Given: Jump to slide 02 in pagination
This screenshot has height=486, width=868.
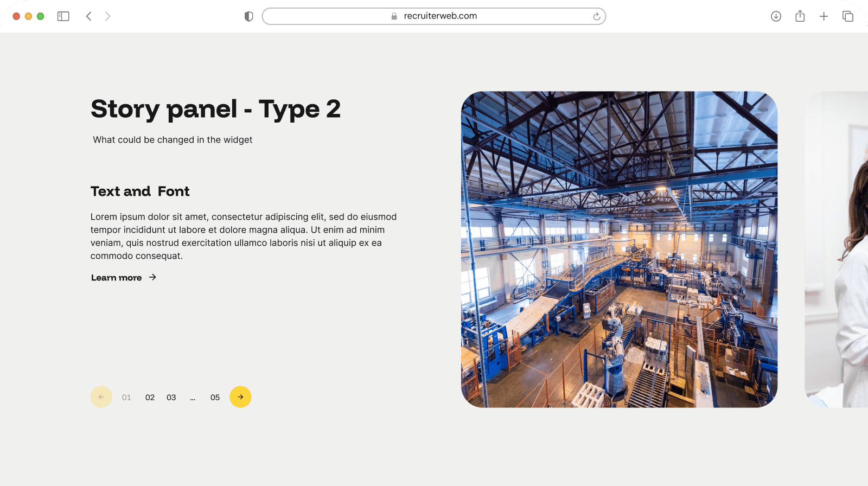Looking at the screenshot, I should coord(150,398).
